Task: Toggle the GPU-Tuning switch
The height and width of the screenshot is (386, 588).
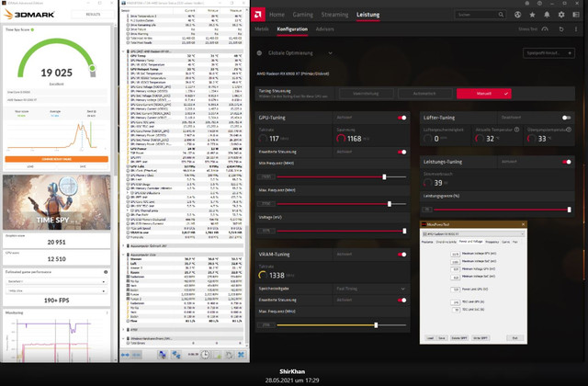Action: (x=402, y=118)
